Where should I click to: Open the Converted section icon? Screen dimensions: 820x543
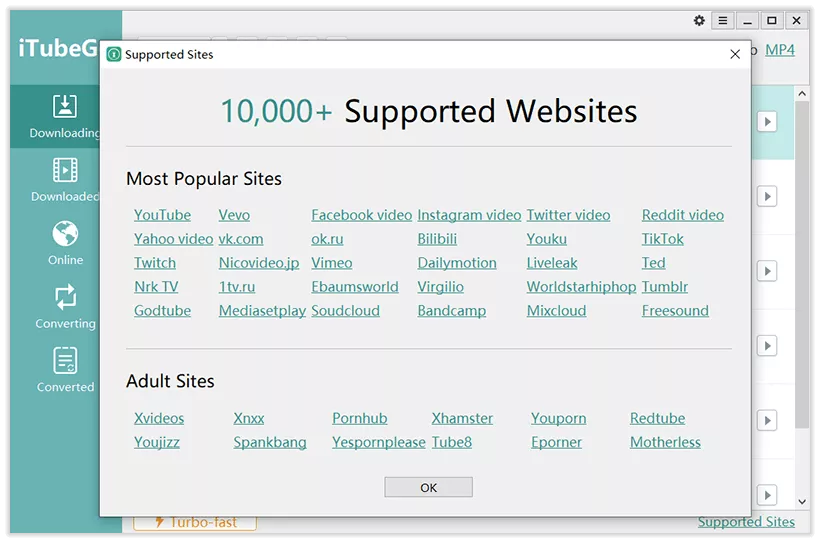[65, 360]
